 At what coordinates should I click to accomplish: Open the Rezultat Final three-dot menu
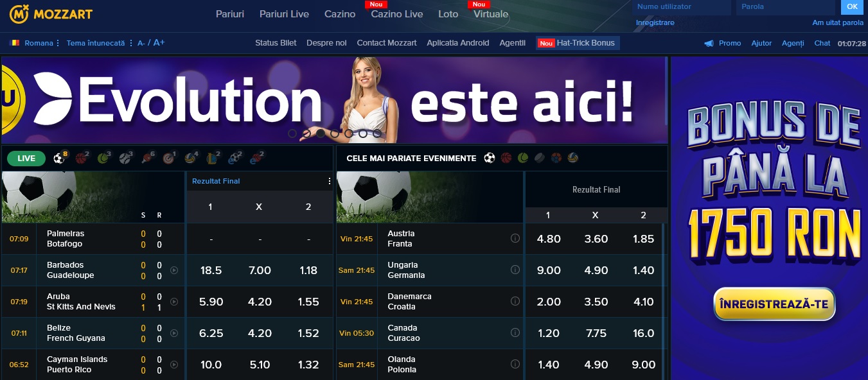tap(330, 181)
